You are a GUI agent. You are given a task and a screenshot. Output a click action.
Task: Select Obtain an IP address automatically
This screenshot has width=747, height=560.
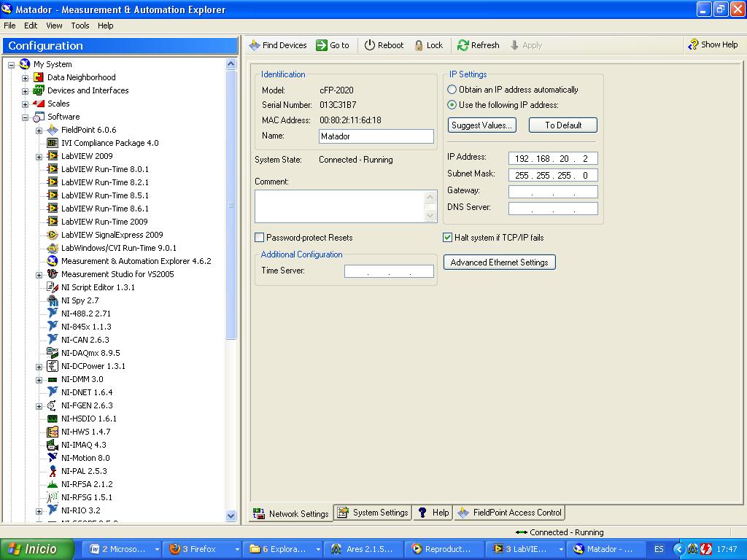pos(452,90)
